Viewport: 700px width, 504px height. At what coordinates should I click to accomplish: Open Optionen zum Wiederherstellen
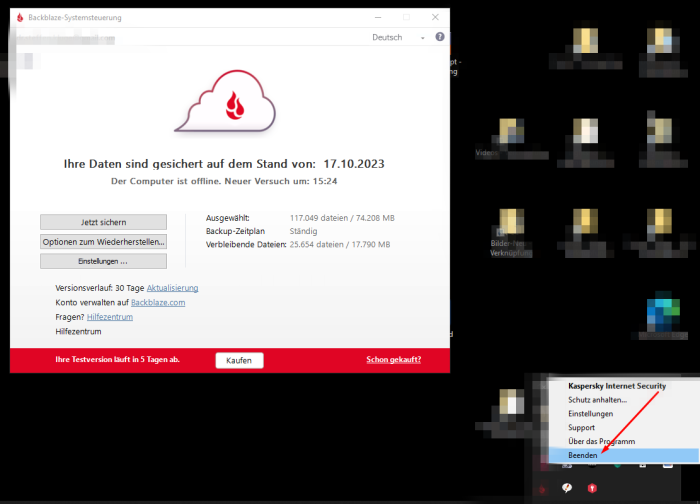[x=104, y=242]
